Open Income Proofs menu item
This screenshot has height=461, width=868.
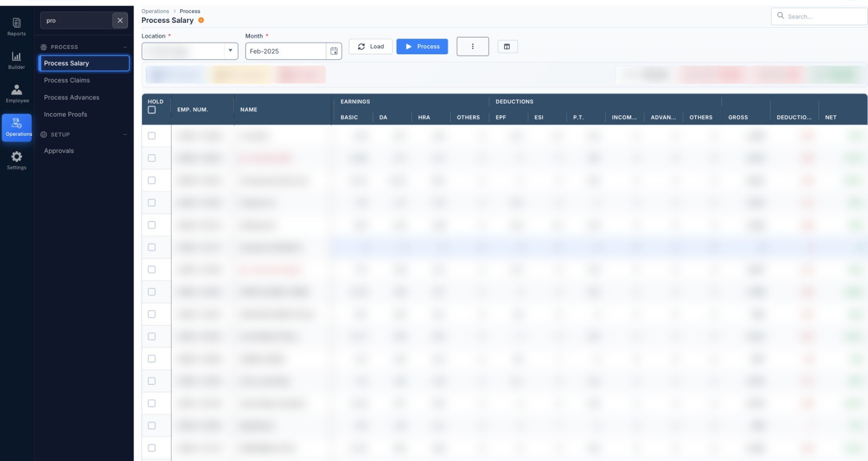(x=66, y=115)
